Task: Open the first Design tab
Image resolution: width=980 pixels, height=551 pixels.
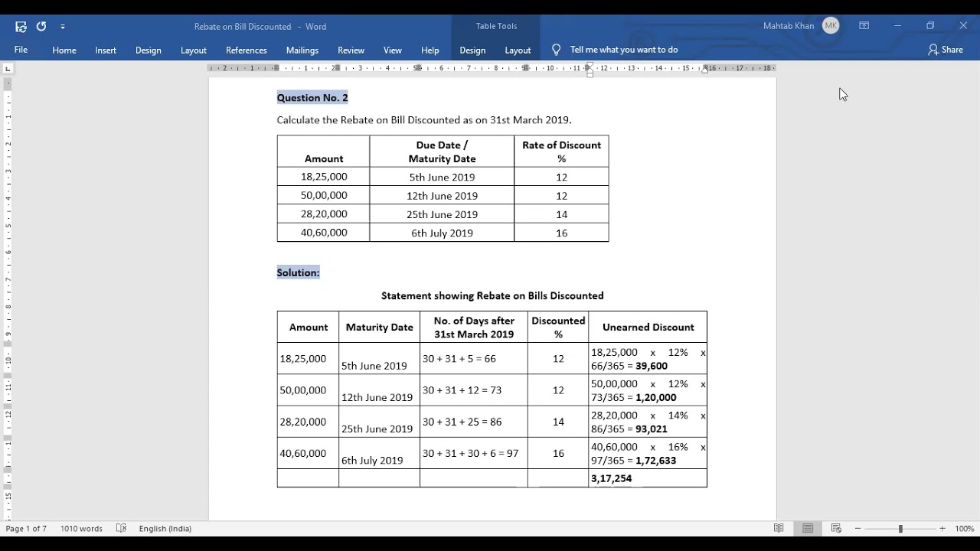Action: coord(149,50)
